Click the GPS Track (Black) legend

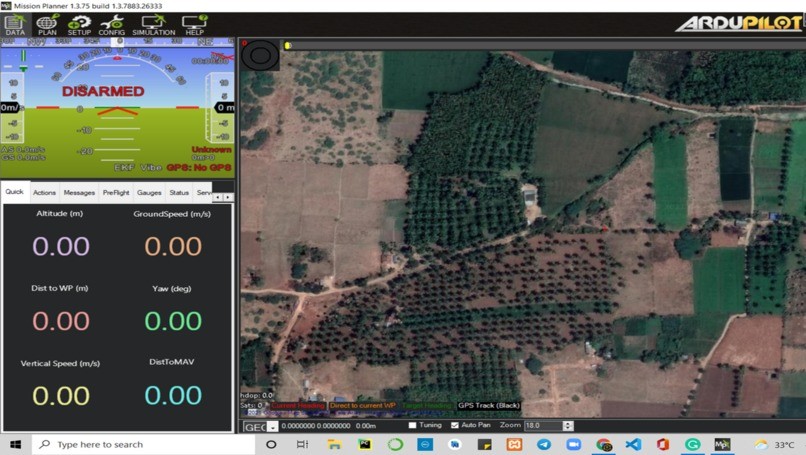[x=488, y=405]
